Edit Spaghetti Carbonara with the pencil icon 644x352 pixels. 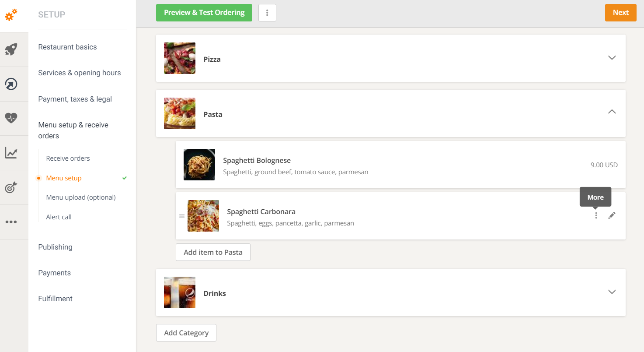[612, 215]
